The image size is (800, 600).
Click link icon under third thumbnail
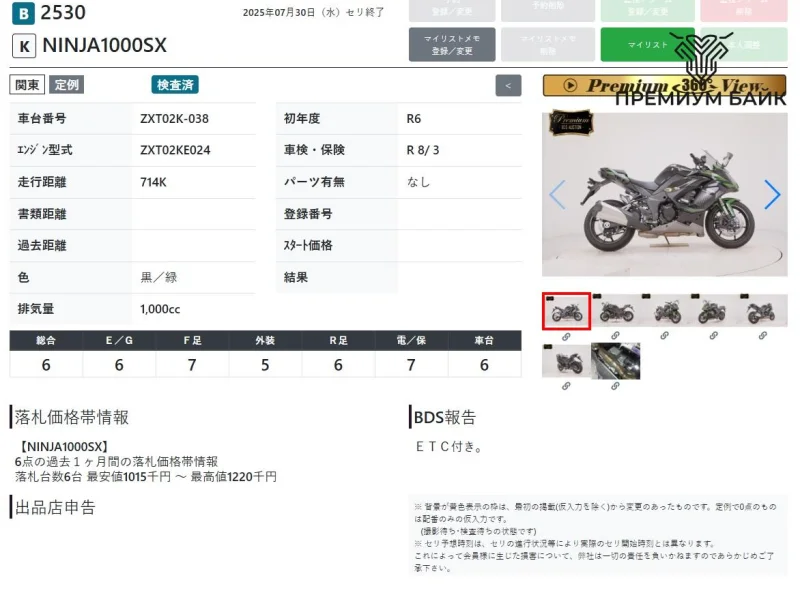(x=664, y=336)
